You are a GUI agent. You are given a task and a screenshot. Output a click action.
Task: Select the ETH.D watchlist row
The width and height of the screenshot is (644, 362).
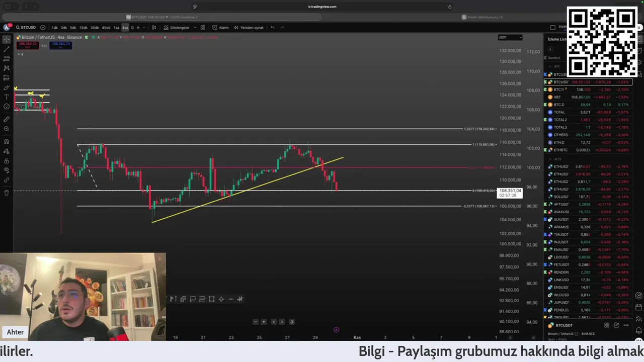point(587,142)
